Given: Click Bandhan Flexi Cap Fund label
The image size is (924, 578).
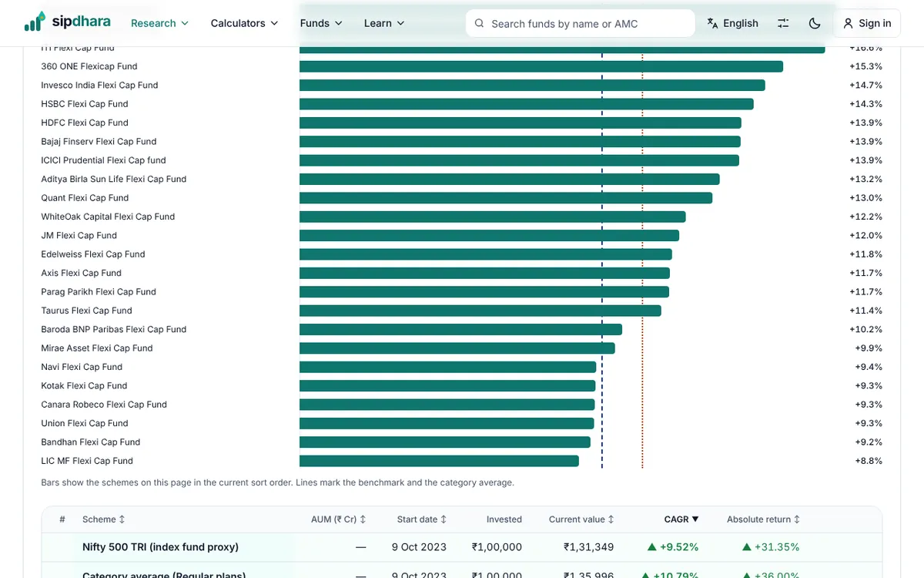Looking at the screenshot, I should pos(91,442).
